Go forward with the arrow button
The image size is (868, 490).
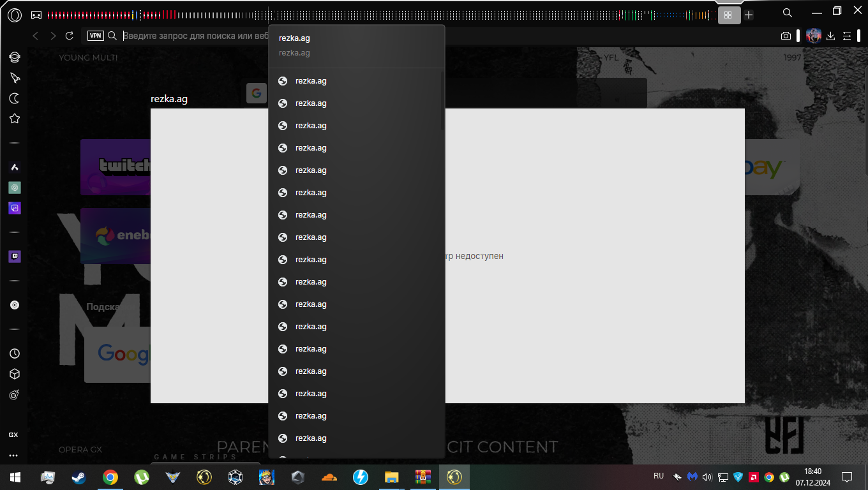53,36
